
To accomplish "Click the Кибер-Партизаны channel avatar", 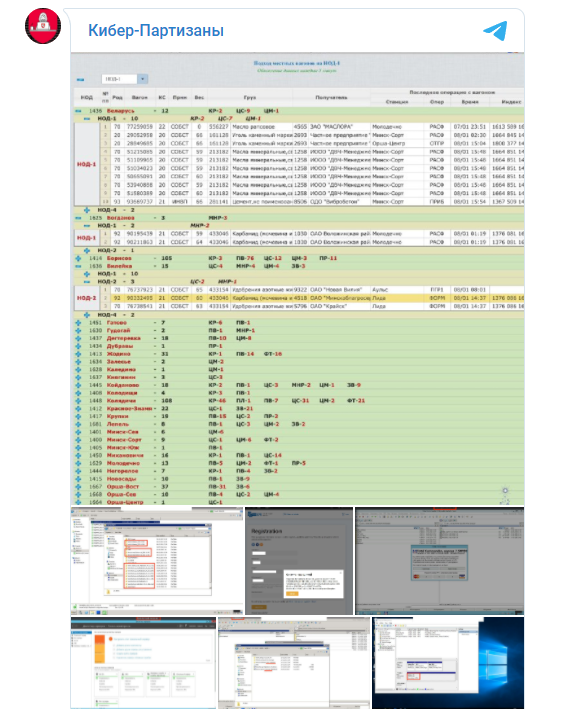I will (x=43, y=26).
